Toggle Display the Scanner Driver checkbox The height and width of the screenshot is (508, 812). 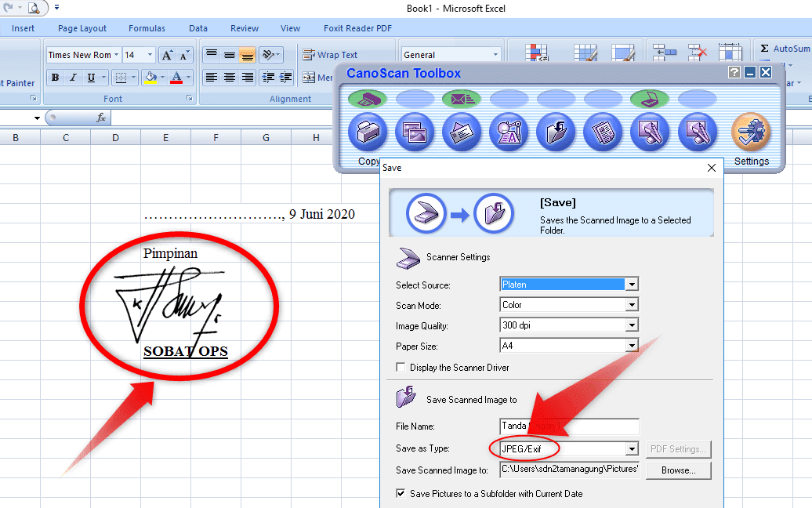tap(401, 367)
